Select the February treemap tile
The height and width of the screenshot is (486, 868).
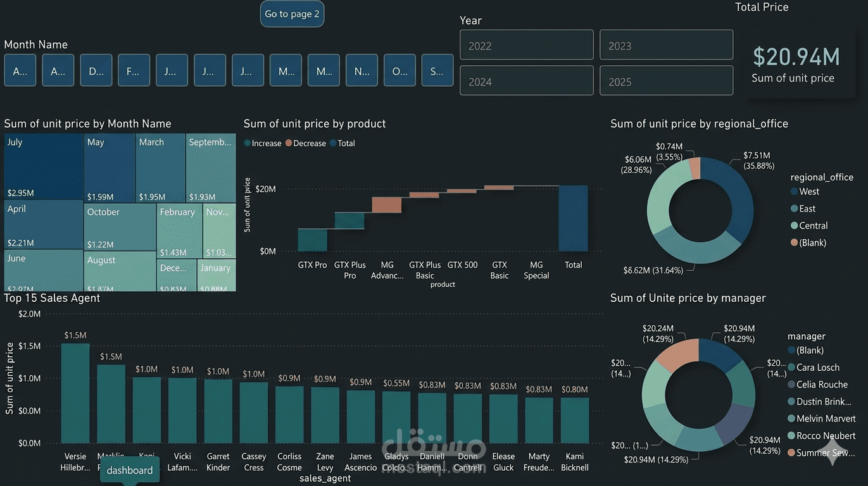179,230
